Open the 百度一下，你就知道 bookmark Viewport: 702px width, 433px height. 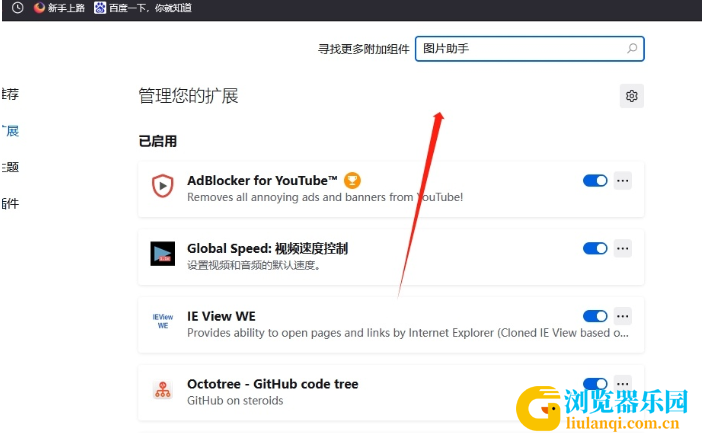(x=143, y=8)
